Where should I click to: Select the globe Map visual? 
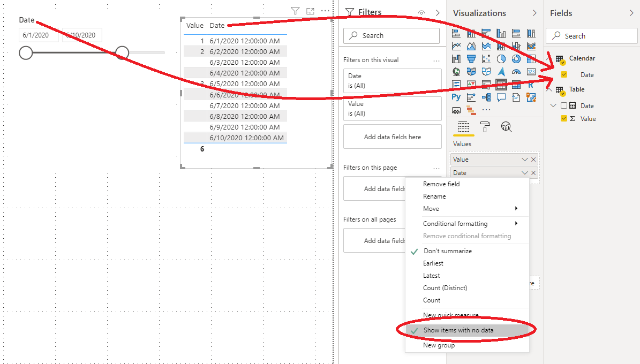(x=456, y=71)
